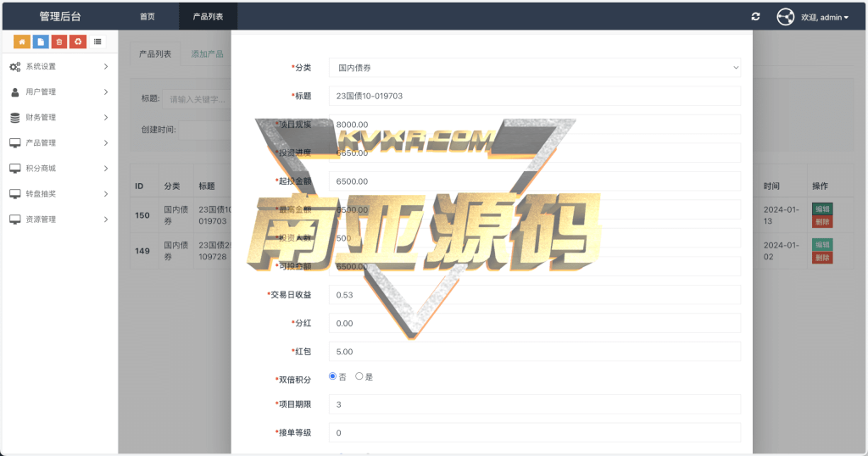Click the orange home icon button
Screen dimensions: 868x456
(x=21, y=42)
